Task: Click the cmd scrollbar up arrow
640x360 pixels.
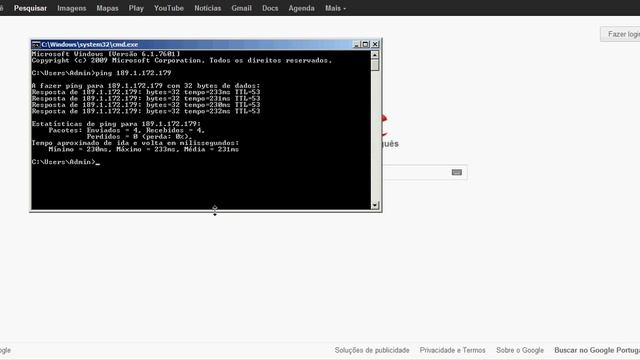Action: (x=375, y=55)
